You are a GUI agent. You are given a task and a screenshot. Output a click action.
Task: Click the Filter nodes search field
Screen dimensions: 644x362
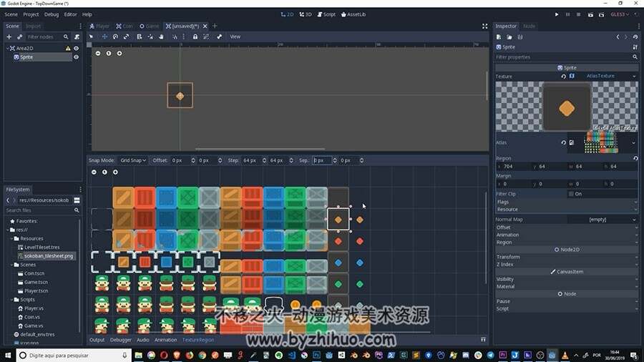pos(47,37)
